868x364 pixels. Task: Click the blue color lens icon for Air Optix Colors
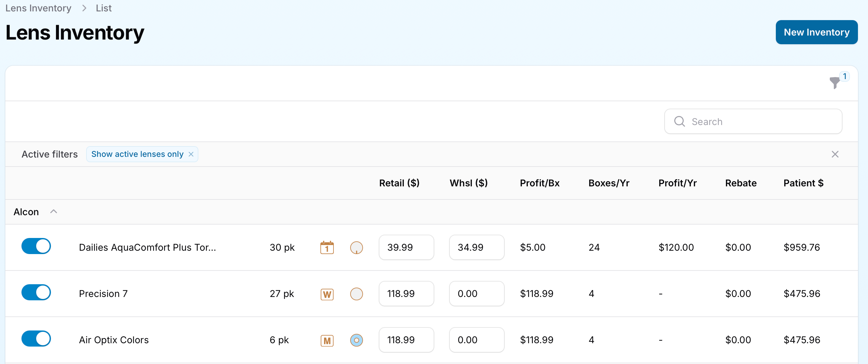coord(356,340)
